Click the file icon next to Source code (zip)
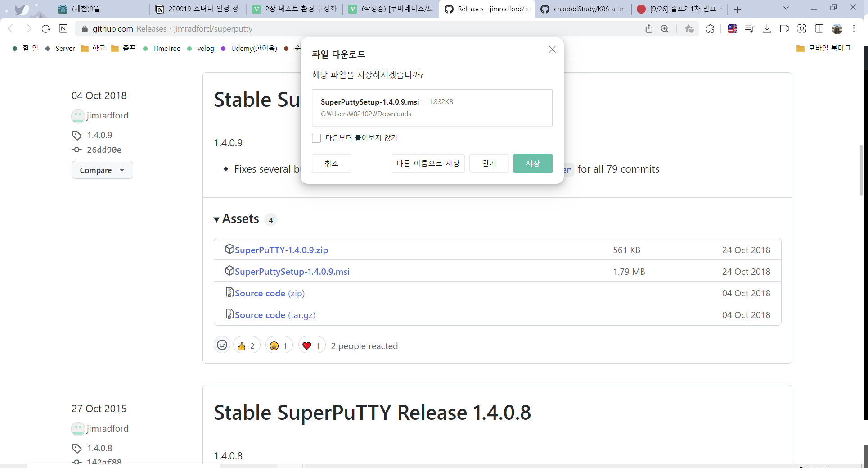 point(229,292)
